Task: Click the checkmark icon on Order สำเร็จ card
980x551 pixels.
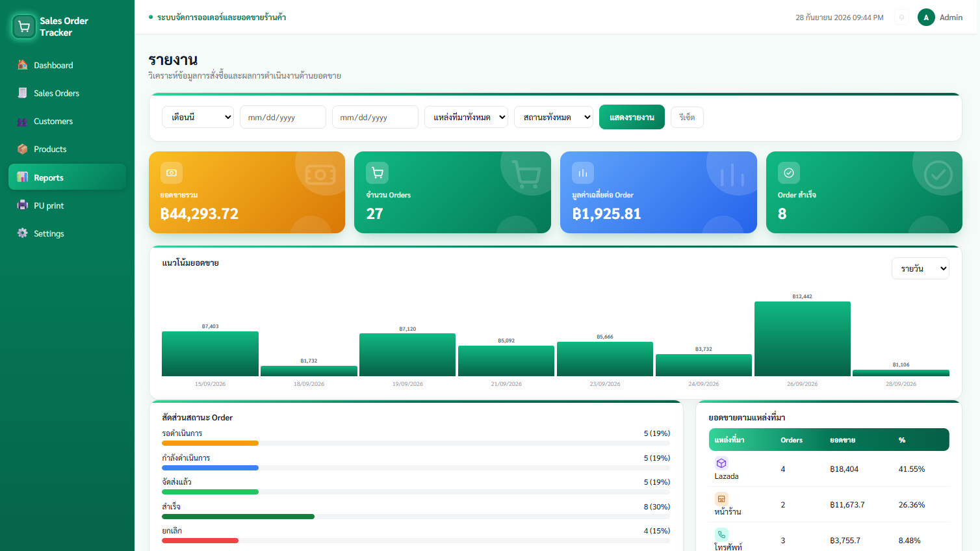Action: (789, 173)
